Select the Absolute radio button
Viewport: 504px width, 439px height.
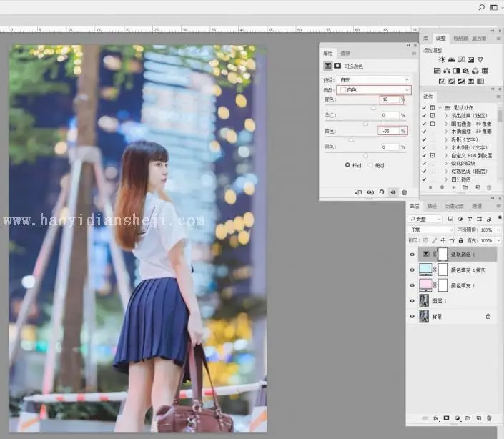(x=370, y=165)
